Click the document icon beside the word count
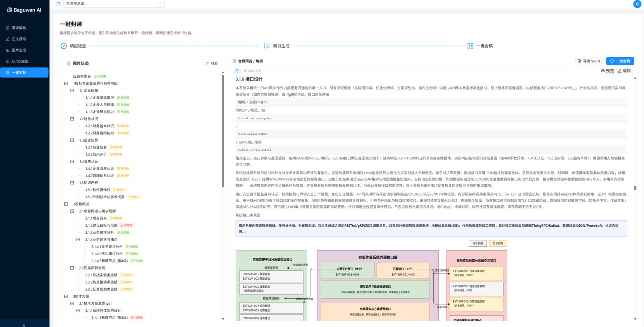 point(238,71)
